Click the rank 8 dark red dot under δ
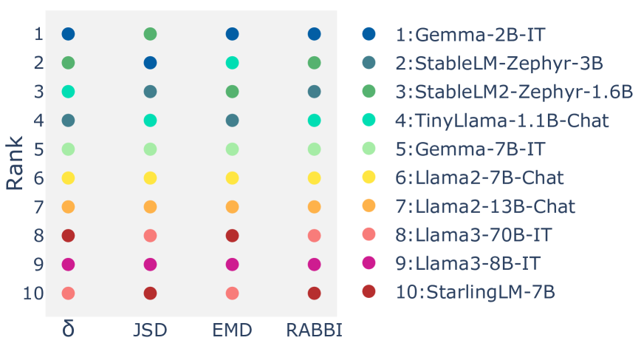The image size is (644, 346). coord(68,236)
